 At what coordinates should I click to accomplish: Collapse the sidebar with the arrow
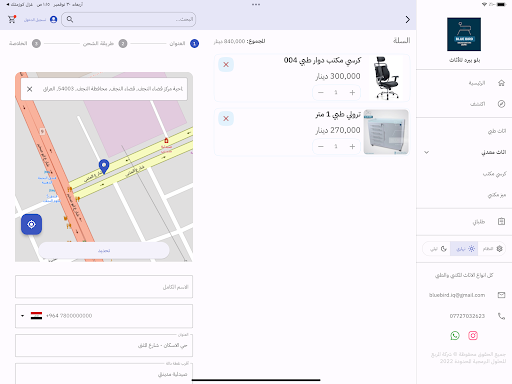point(408,20)
